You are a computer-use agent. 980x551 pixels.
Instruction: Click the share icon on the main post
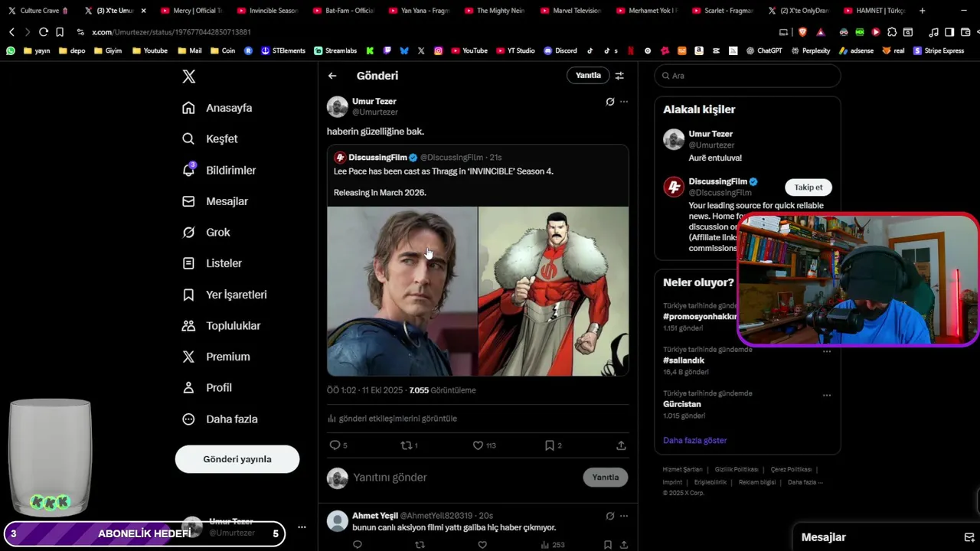(621, 445)
